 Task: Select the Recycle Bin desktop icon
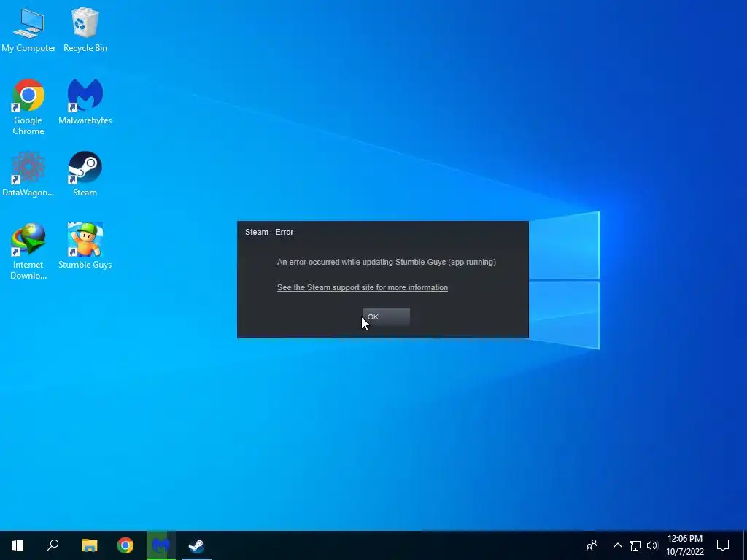[85, 28]
